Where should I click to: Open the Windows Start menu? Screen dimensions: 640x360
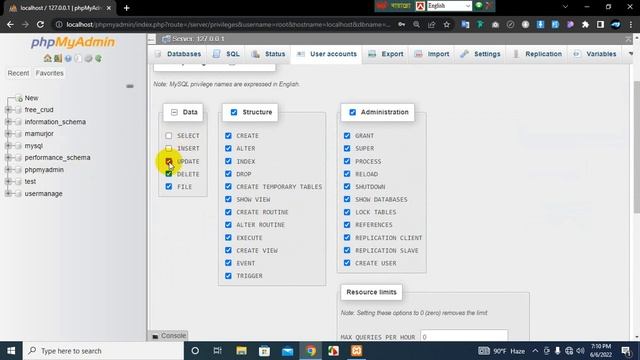point(11,351)
